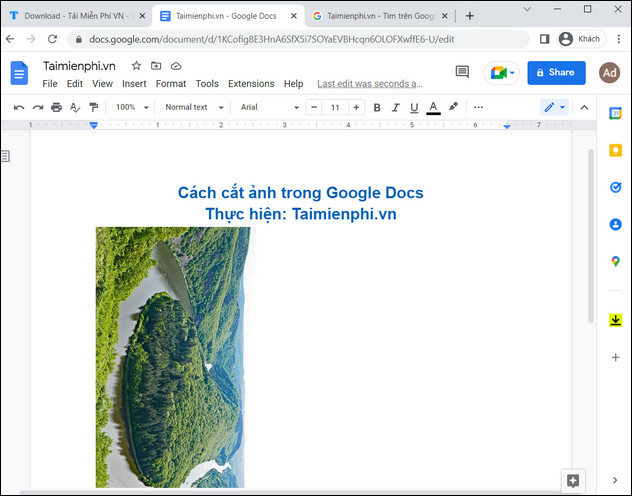
Task: Click the blue Share button
Action: [556, 73]
